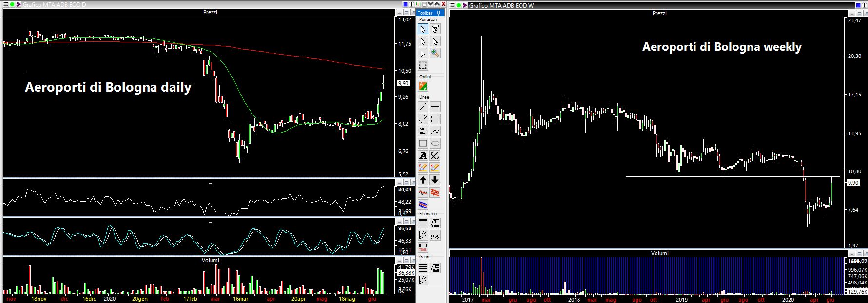Image resolution: width=868 pixels, height=303 pixels.
Task: Select the Fibonacci fan tool
Action: coord(423,235)
